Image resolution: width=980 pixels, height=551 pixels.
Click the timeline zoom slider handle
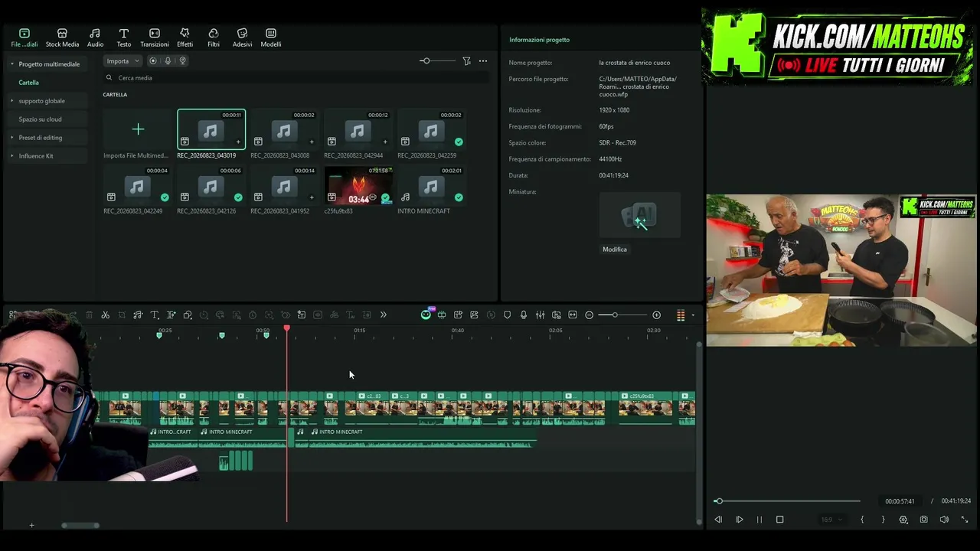(614, 315)
